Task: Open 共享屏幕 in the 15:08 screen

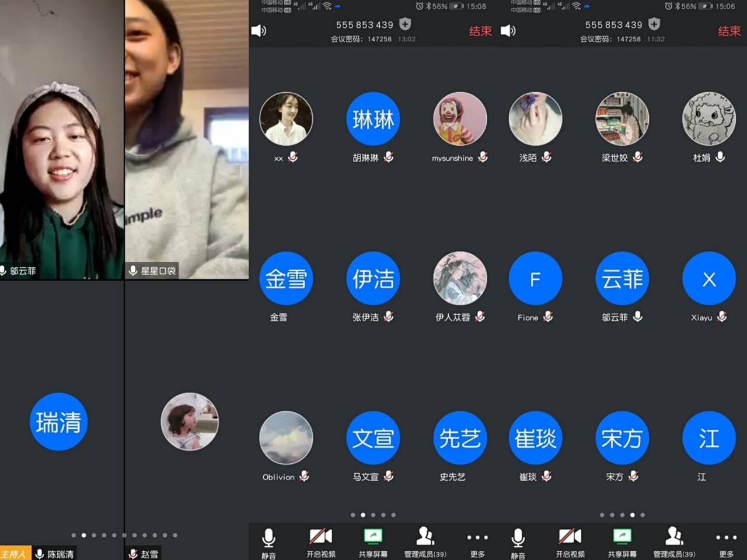Action: (373, 542)
